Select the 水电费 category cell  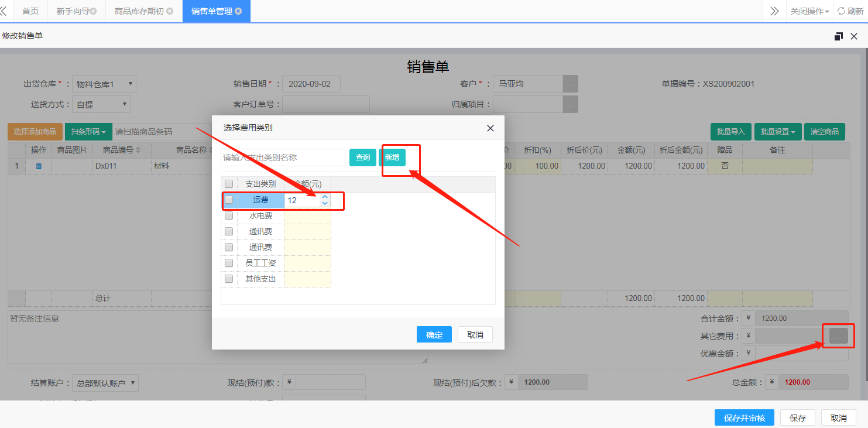(260, 215)
